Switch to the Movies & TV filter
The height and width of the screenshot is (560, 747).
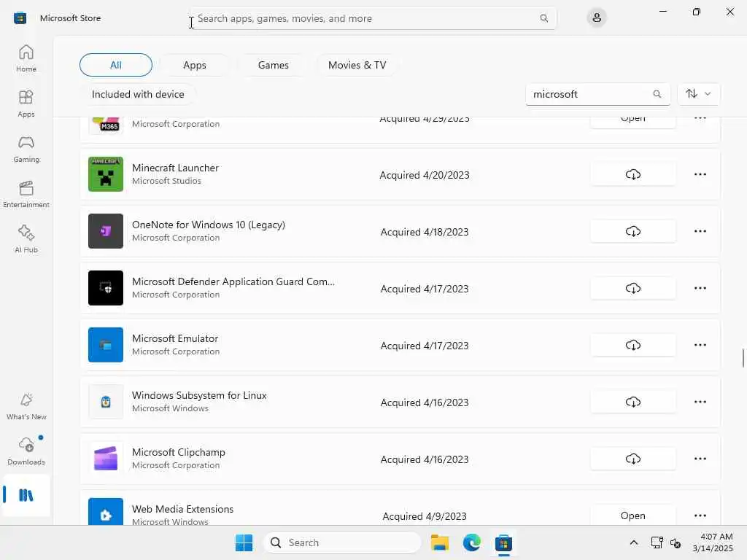[357, 65]
